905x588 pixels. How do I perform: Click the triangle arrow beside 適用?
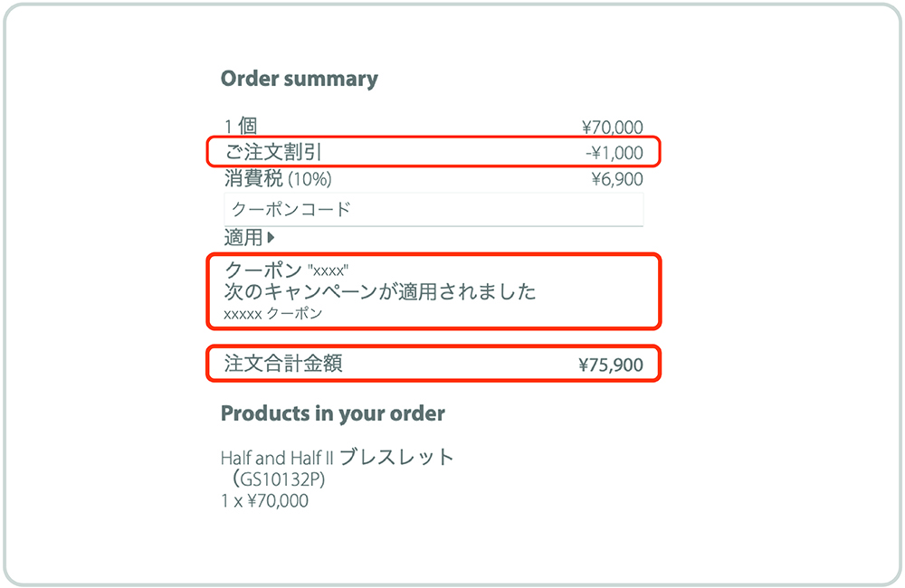click(x=271, y=238)
